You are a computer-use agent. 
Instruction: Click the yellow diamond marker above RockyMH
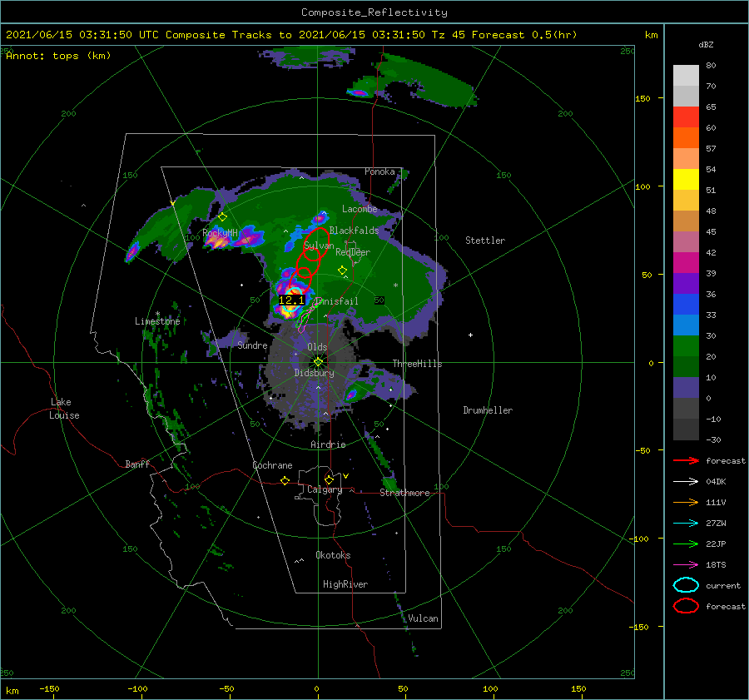[222, 217]
